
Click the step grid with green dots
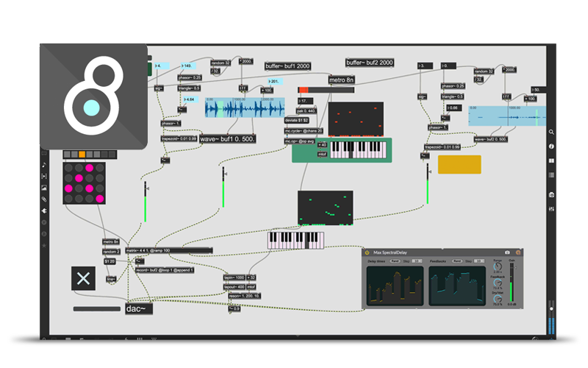click(326, 208)
